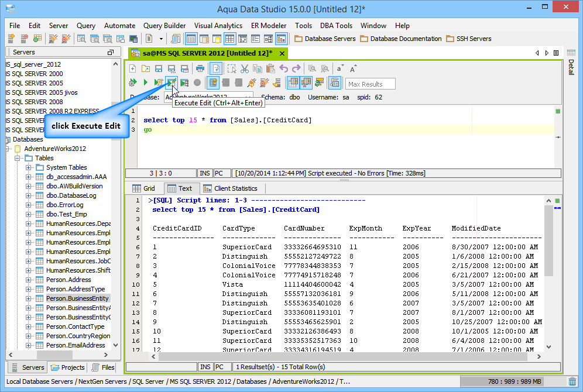Expand the Person.Address table node
The width and height of the screenshot is (583, 392).
click(x=28, y=280)
